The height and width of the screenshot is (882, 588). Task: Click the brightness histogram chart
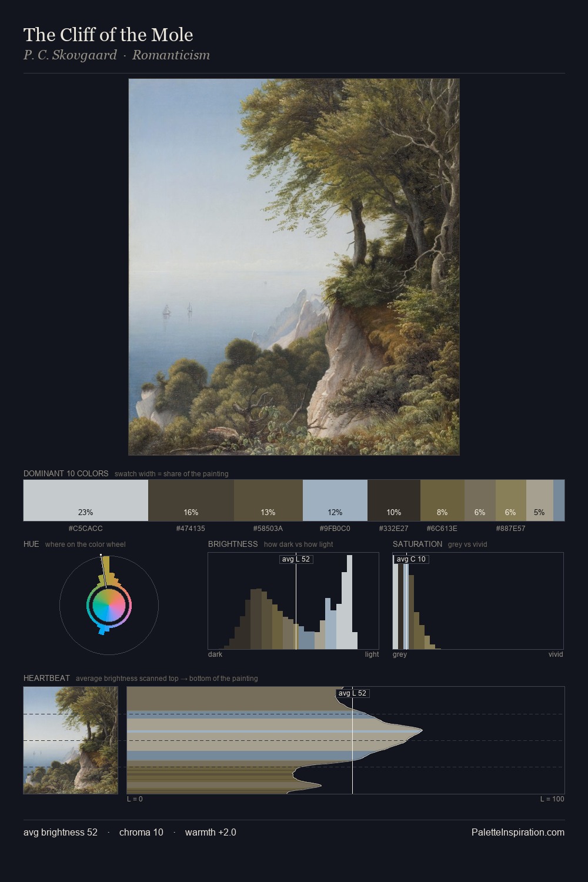tap(293, 601)
